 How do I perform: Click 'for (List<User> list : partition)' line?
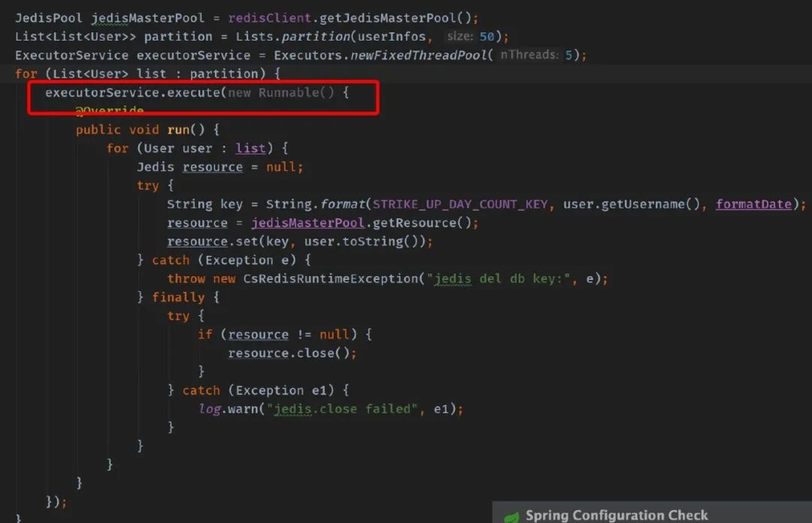coord(147,74)
